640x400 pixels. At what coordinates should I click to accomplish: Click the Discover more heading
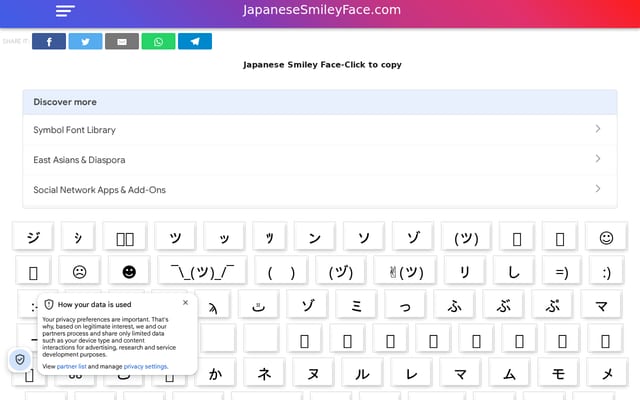click(x=65, y=102)
